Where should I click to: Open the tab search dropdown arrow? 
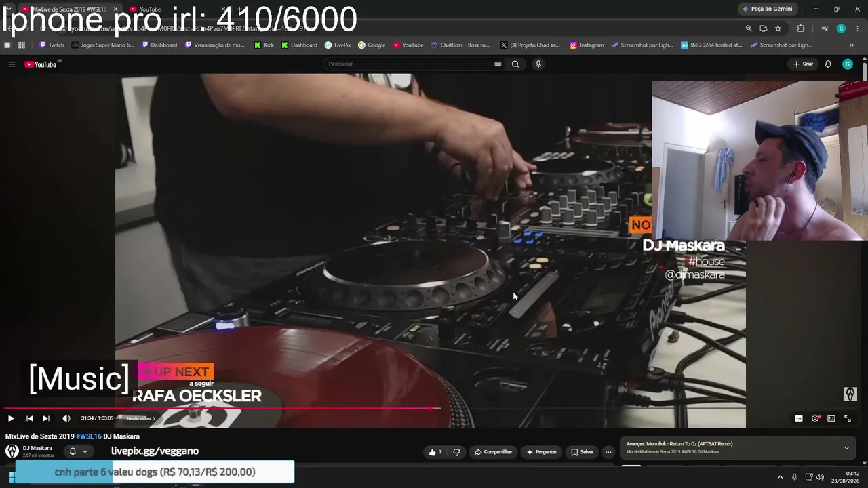tap(8, 9)
